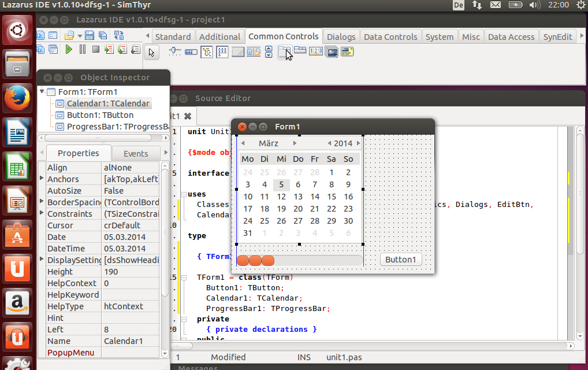The height and width of the screenshot is (370, 588).
Task: Close the unit1 editor tab
Action: [x=188, y=116]
